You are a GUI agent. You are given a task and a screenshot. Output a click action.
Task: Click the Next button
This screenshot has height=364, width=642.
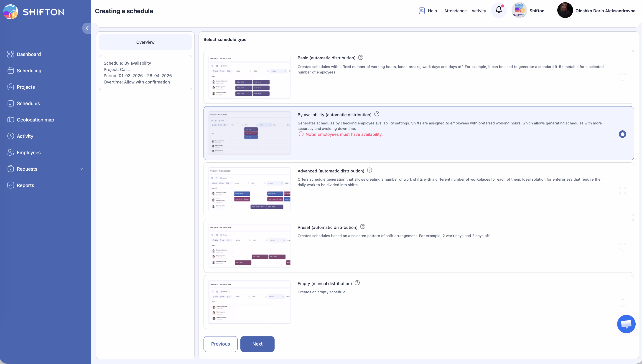pos(257,344)
